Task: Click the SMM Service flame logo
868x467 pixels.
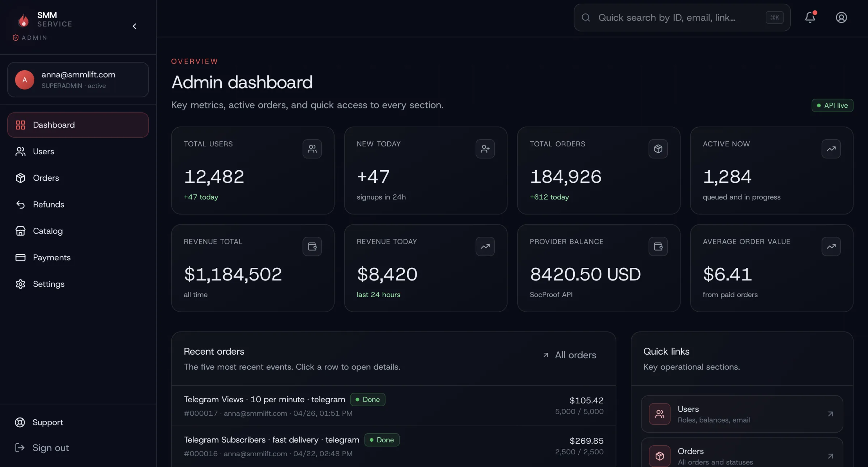Action: click(24, 20)
